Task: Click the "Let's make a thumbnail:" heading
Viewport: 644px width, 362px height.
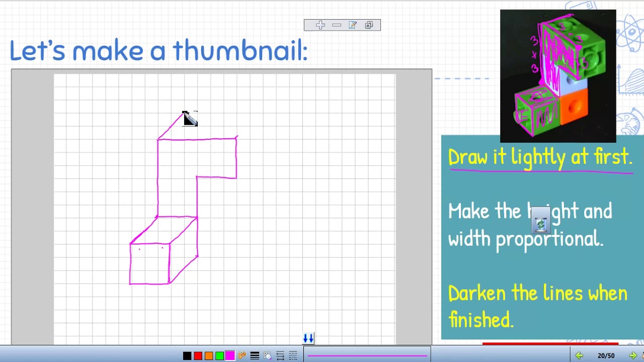Action: tap(158, 50)
